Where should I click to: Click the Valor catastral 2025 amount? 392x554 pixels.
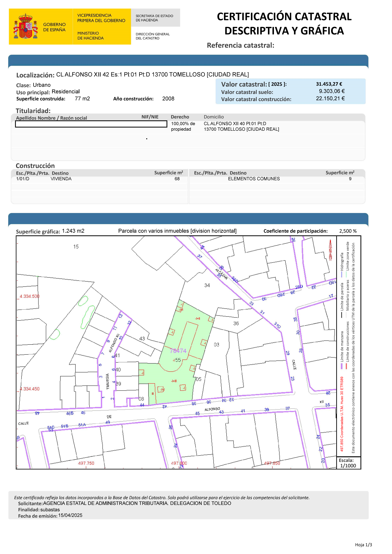tap(329, 84)
